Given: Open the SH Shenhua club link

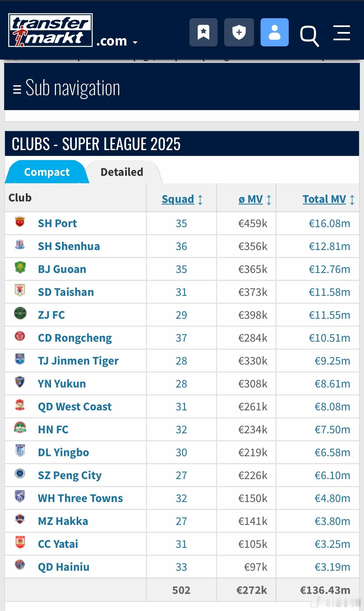Looking at the screenshot, I should [x=69, y=246].
